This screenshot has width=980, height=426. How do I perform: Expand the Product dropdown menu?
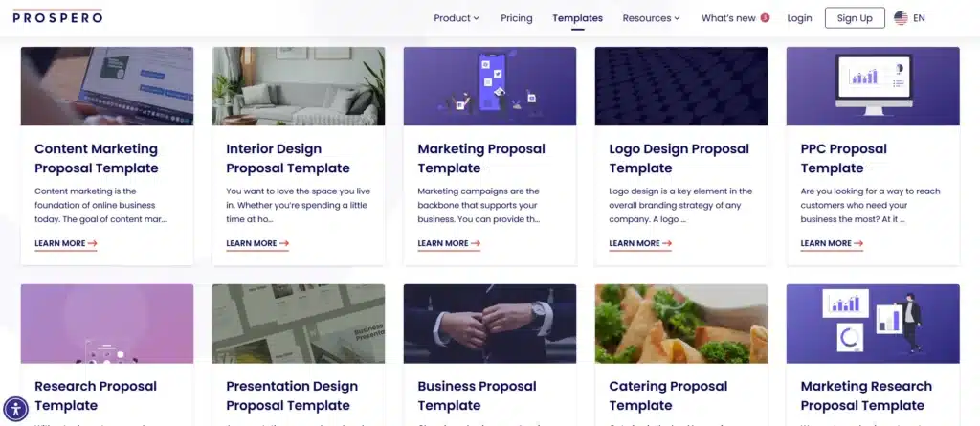[457, 18]
